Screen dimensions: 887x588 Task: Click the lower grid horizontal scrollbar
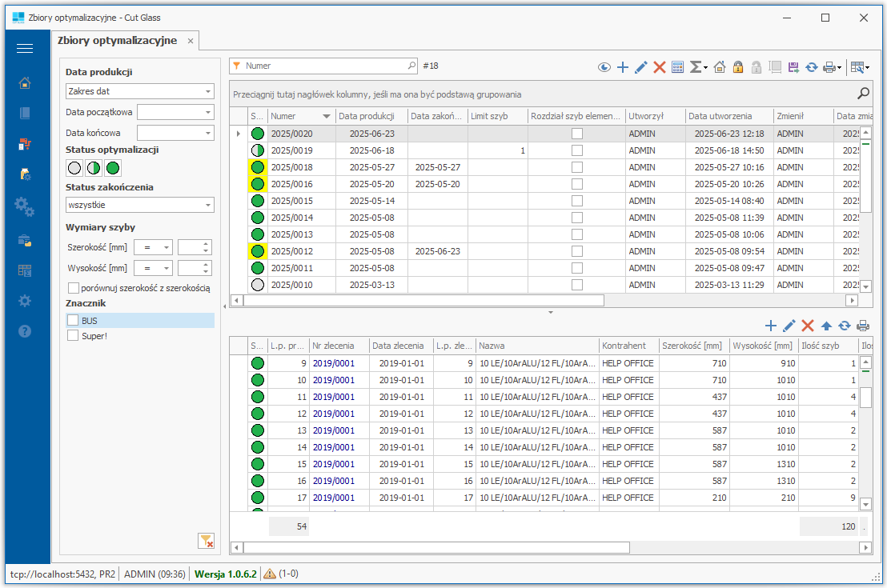(x=436, y=547)
